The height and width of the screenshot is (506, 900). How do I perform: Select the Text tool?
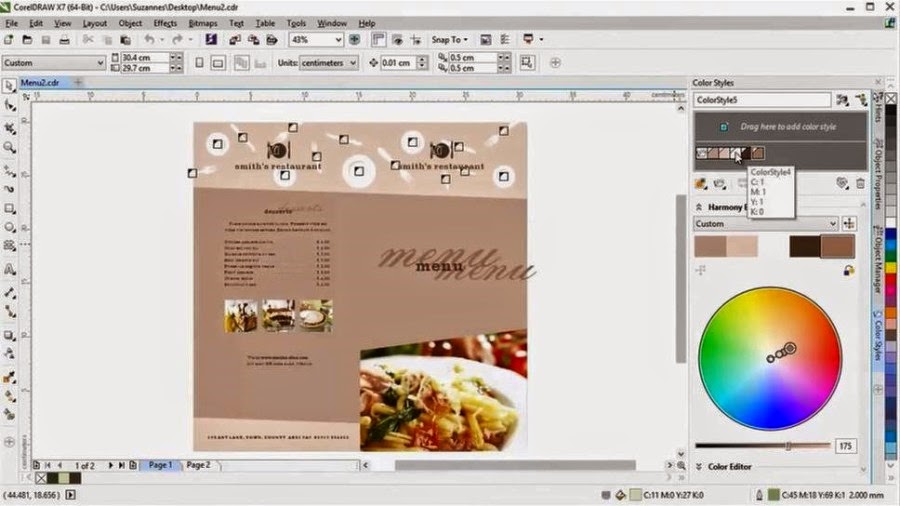tap(9, 269)
